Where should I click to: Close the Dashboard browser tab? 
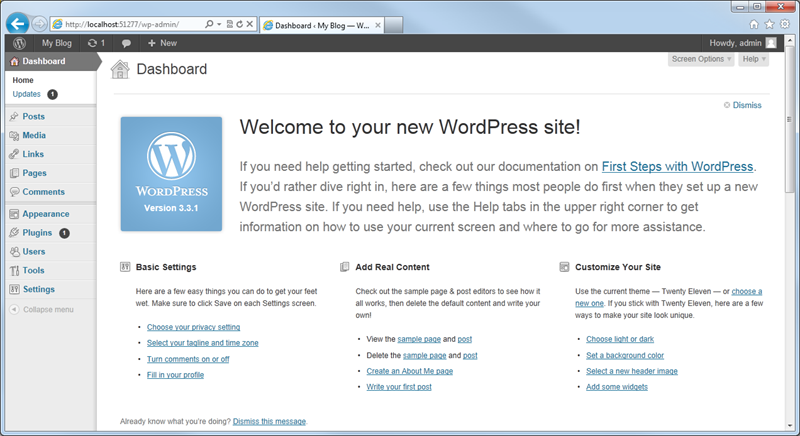378,25
